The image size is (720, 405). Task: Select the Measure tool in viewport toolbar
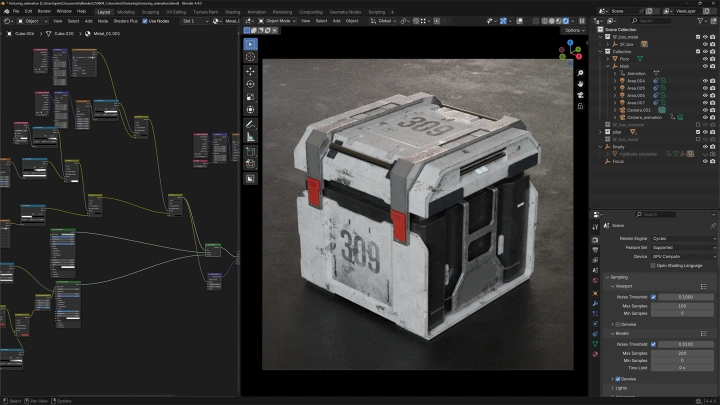(250, 136)
